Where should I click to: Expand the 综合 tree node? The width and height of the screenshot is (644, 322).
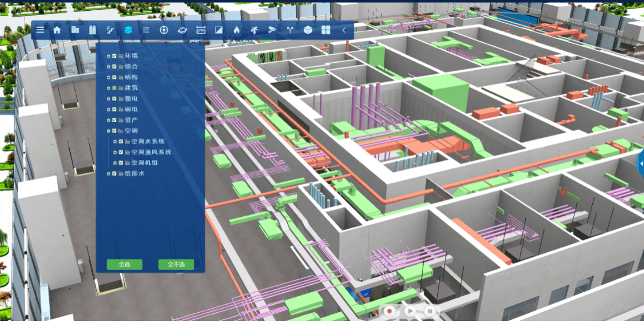click(x=109, y=66)
